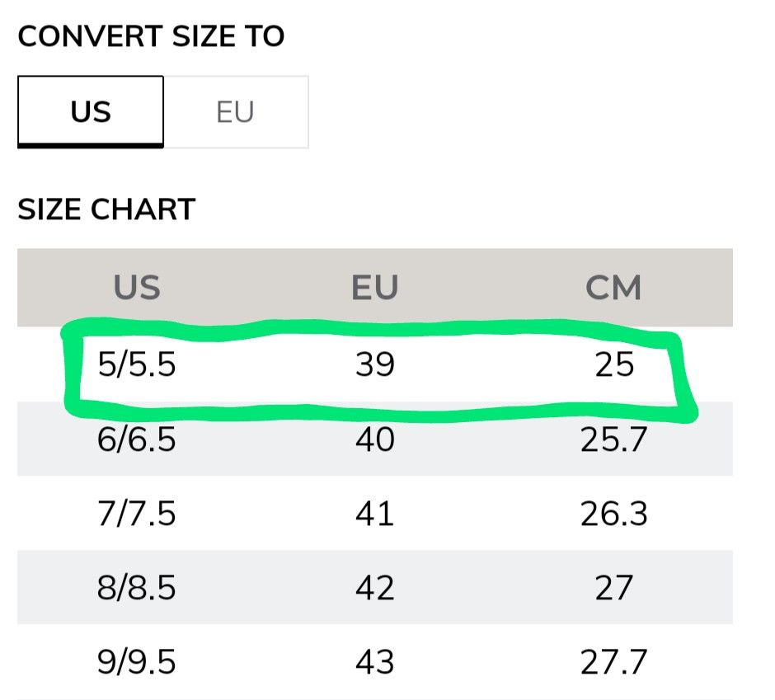Click the 25.7 CM measurement cell
The image size is (775, 700).
[613, 439]
